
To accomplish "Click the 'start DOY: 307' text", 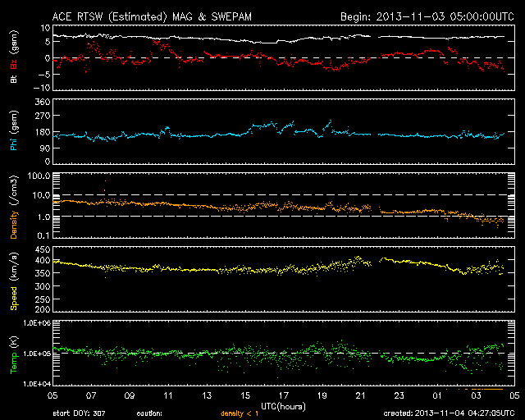I will click(x=78, y=413).
